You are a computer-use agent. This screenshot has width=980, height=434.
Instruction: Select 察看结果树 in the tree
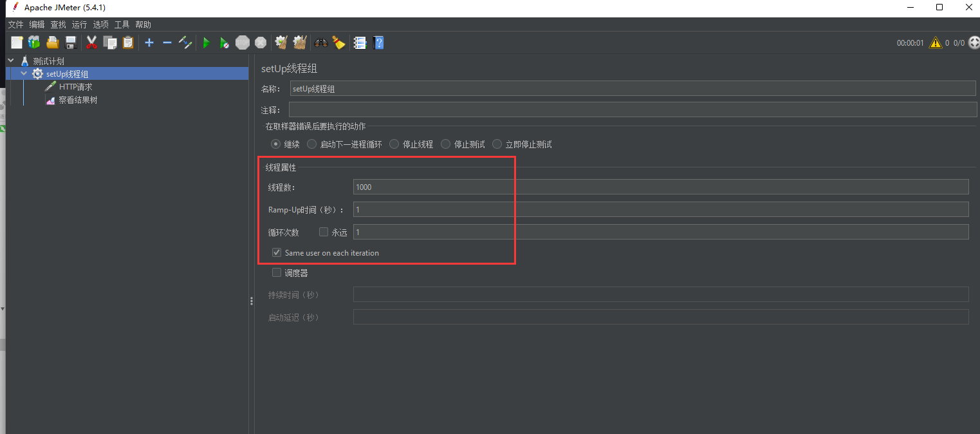(x=78, y=100)
